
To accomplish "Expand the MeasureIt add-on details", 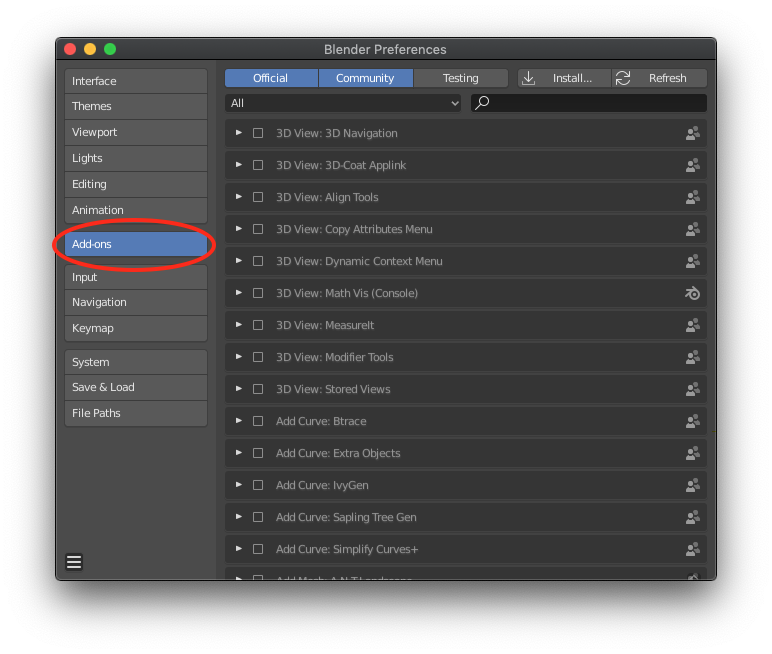I will [x=239, y=325].
